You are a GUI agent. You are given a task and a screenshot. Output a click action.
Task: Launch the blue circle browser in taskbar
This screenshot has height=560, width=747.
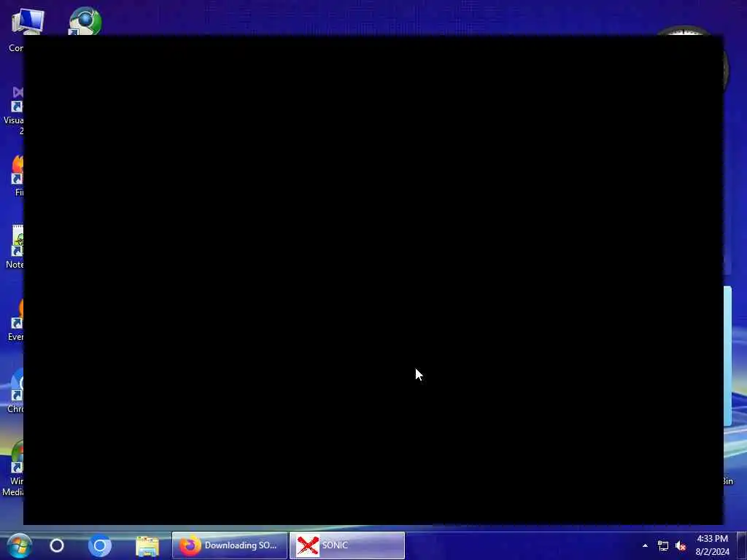click(x=99, y=545)
